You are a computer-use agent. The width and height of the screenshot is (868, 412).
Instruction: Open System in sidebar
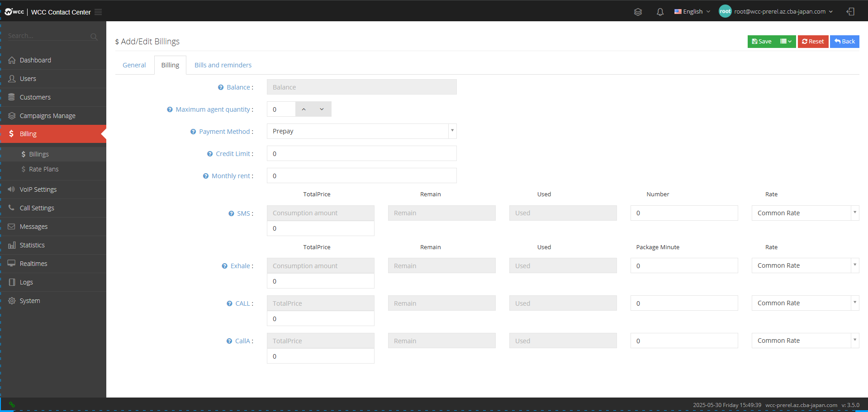[53, 301]
